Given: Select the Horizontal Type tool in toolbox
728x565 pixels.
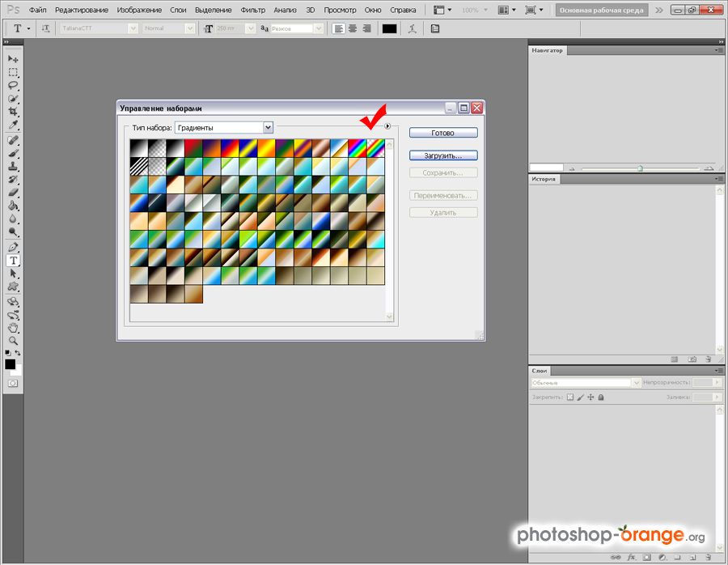Looking at the screenshot, I should pos(13,260).
